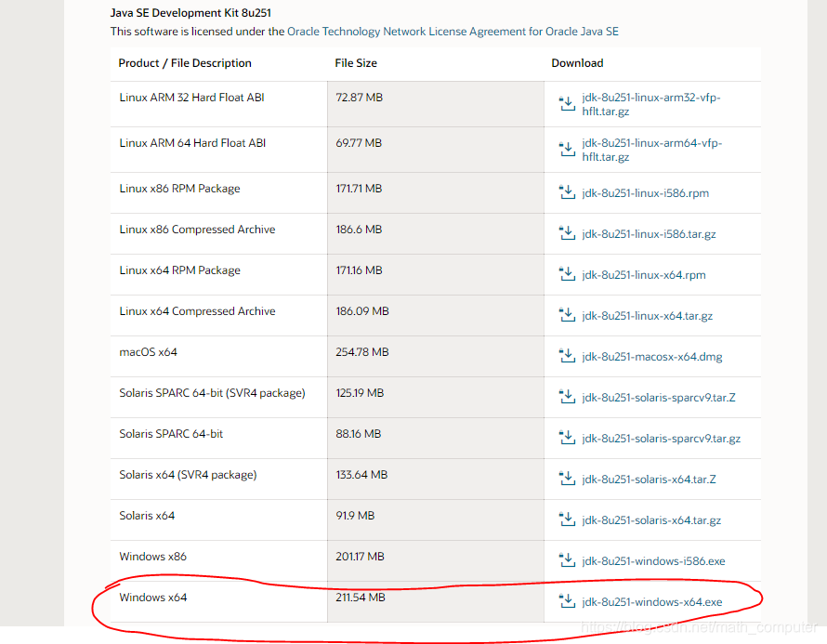Download the jdk-8u251-solaris-x64.tar.Z link

tap(649, 479)
